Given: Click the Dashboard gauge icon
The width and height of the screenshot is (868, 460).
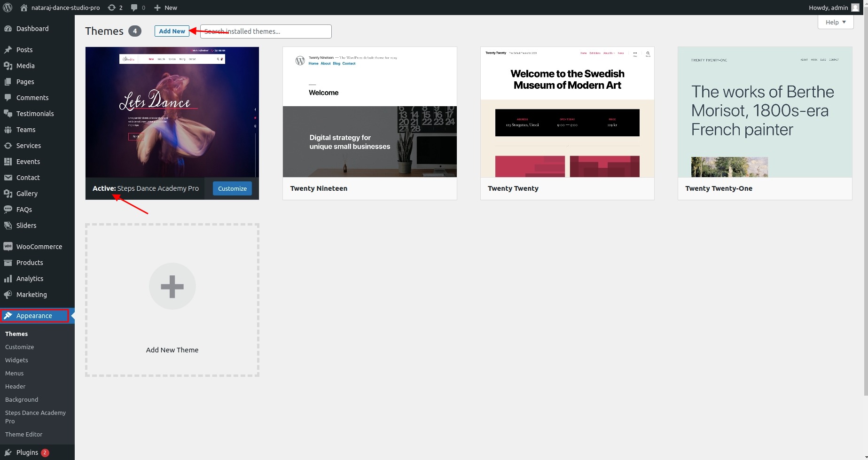Looking at the screenshot, I should 8,29.
